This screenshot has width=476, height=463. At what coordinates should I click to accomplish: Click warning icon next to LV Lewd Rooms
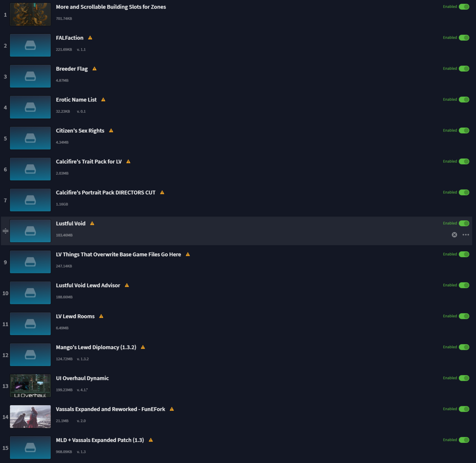(x=102, y=316)
